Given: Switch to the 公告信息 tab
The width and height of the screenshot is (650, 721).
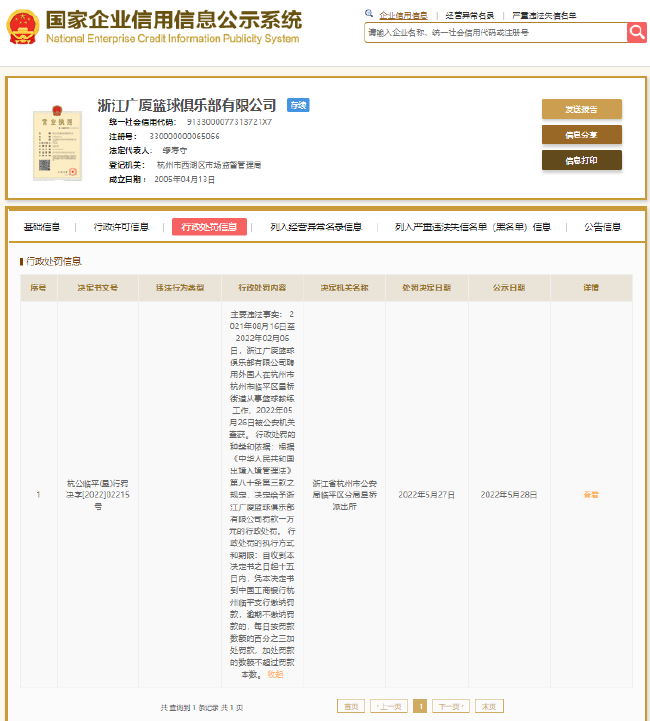Looking at the screenshot, I should pyautogui.click(x=602, y=227).
